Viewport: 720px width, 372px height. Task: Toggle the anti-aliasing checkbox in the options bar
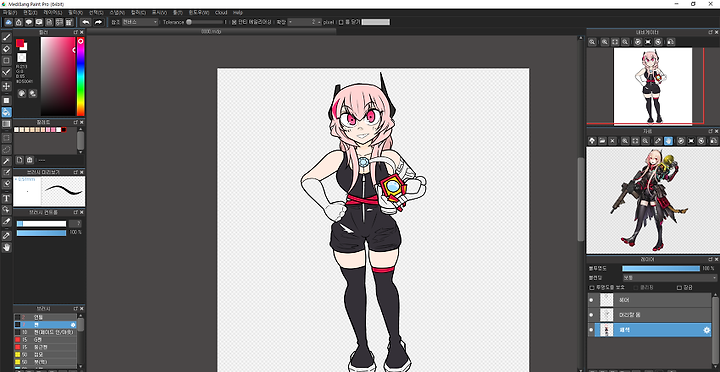click(x=233, y=22)
